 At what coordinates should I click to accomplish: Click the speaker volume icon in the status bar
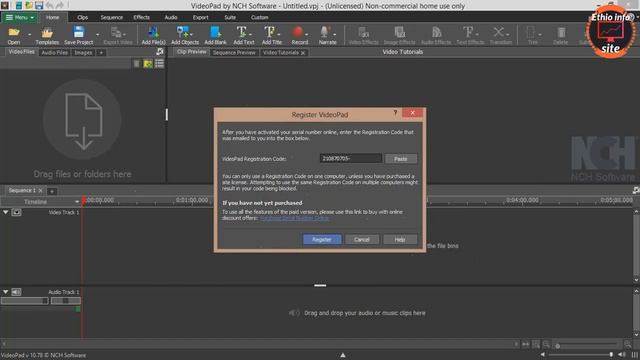tap(622, 355)
